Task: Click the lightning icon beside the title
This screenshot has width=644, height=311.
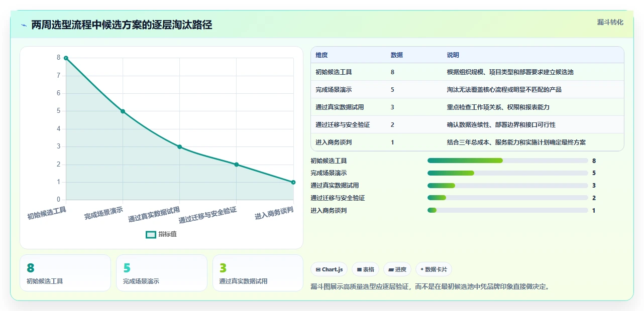Action: point(24,25)
